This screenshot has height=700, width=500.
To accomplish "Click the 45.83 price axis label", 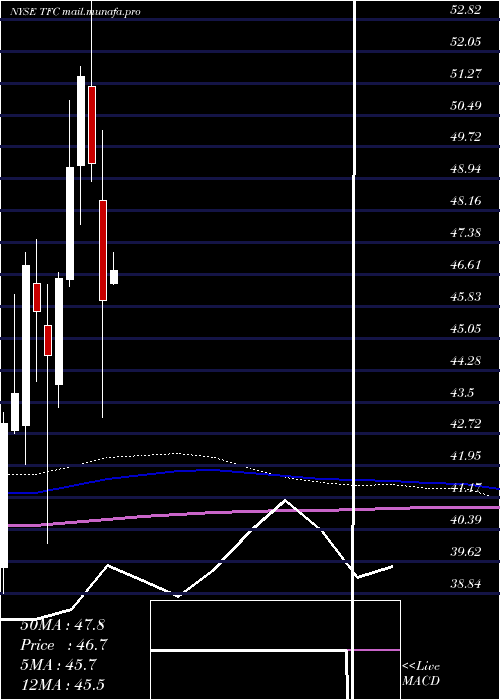I will pos(466,296).
